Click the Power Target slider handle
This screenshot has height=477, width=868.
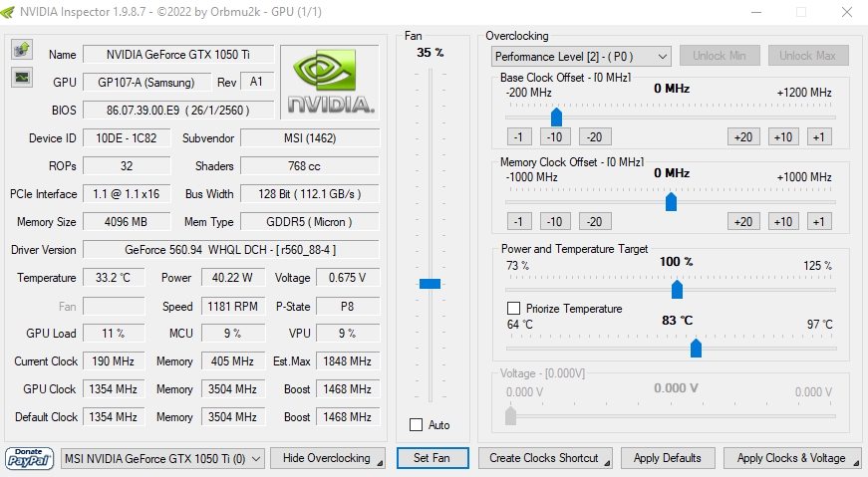point(677,290)
